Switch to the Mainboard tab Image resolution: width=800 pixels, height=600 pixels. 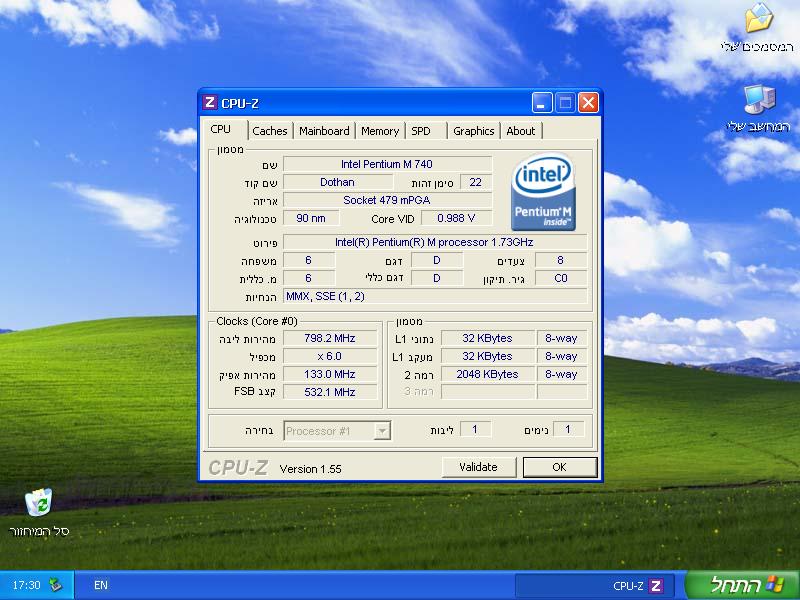tap(324, 131)
